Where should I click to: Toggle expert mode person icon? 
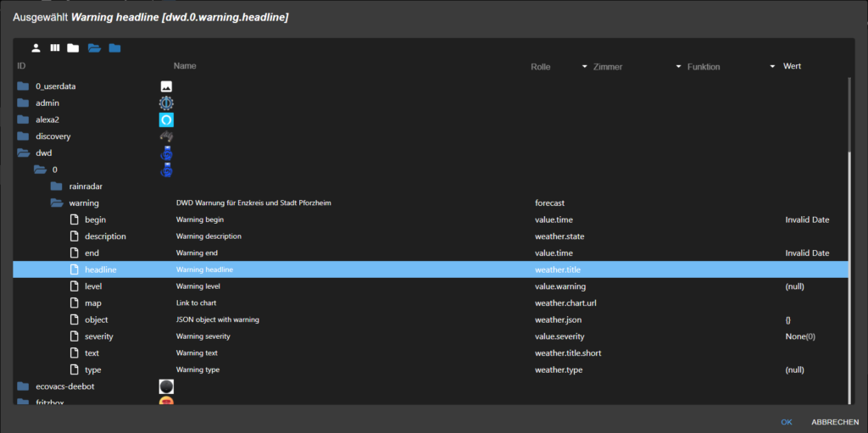(x=36, y=47)
